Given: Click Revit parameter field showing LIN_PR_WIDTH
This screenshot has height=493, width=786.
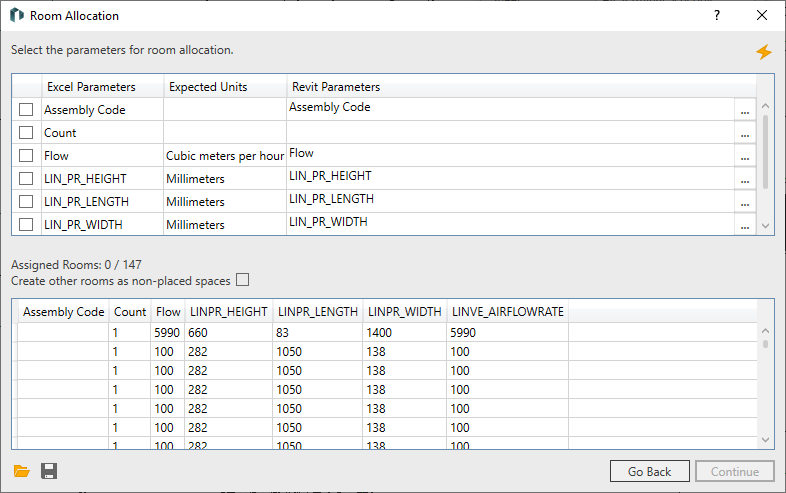Looking at the screenshot, I should click(510, 224).
